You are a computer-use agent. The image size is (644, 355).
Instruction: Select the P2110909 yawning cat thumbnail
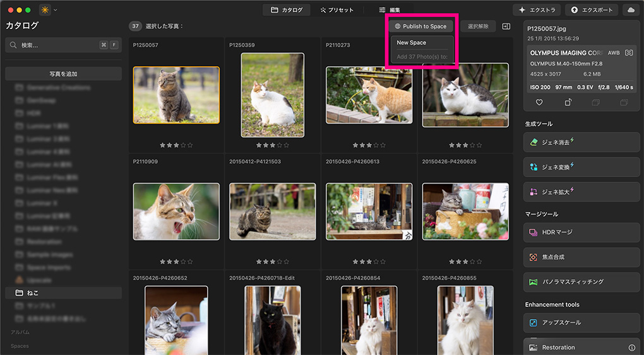[x=176, y=211]
